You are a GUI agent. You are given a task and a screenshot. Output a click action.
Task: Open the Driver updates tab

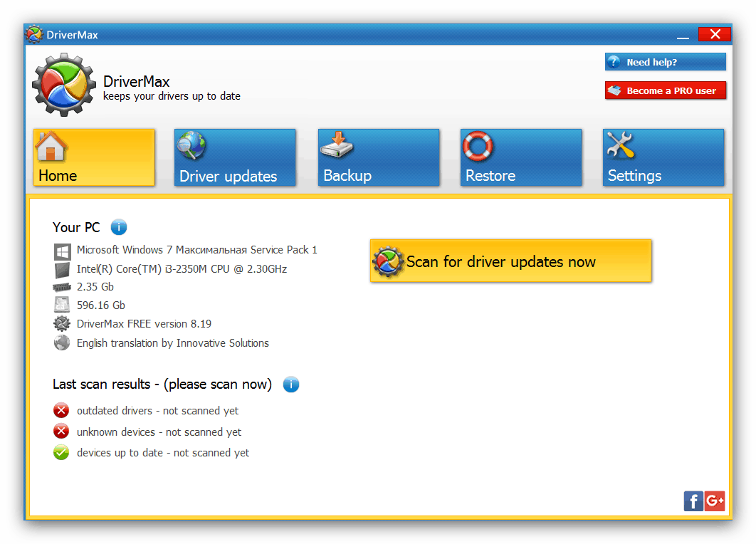(x=235, y=157)
